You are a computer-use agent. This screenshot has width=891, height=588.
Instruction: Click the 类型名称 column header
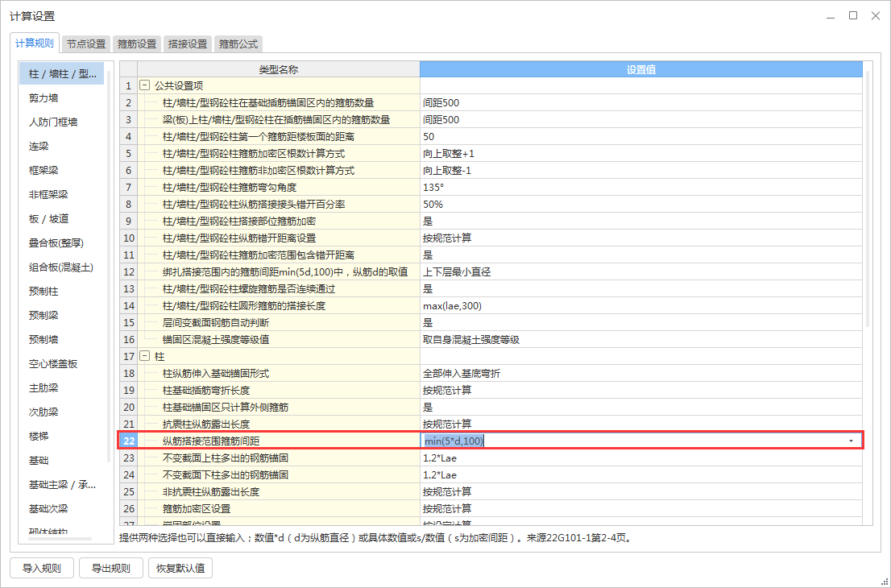point(279,69)
